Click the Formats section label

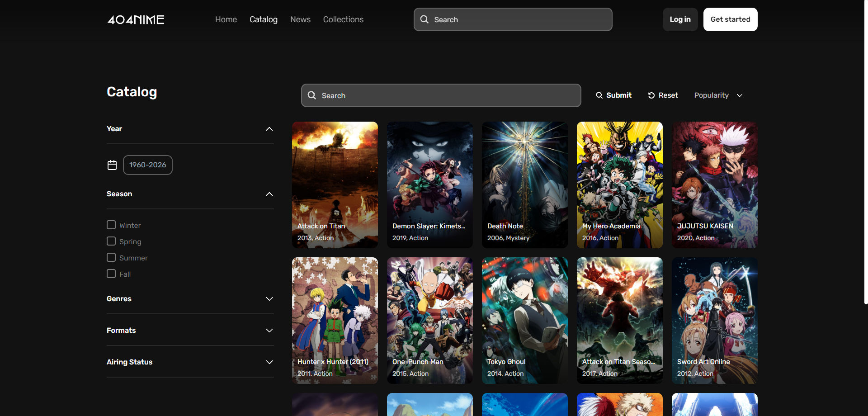tap(121, 331)
